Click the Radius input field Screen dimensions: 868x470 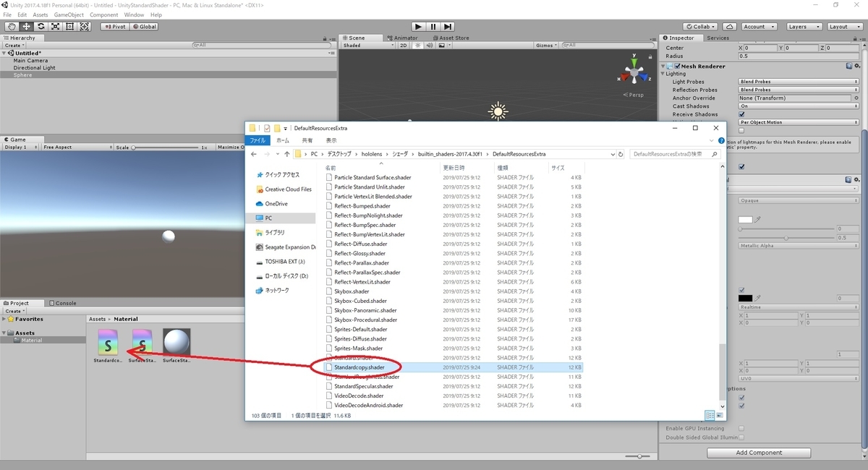[798, 56]
